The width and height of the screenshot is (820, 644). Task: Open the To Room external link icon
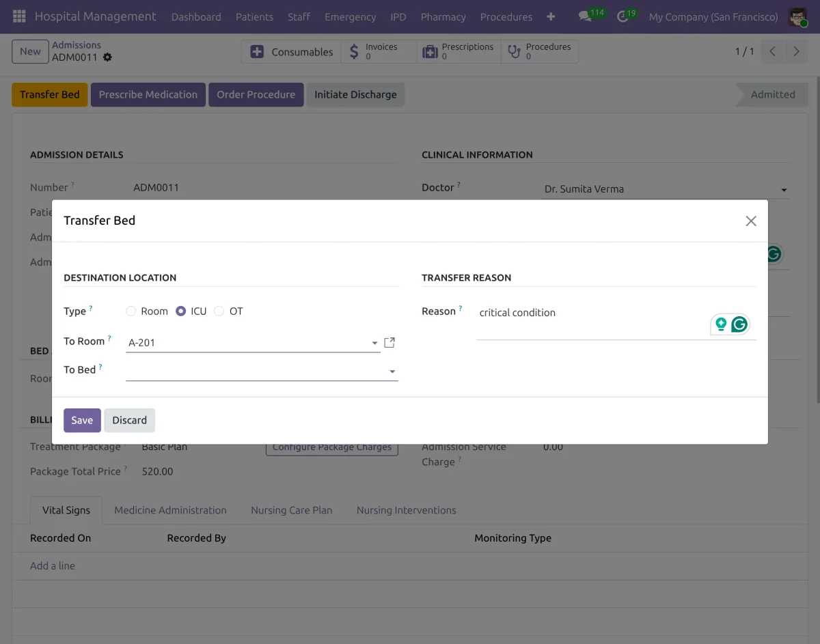click(x=389, y=342)
